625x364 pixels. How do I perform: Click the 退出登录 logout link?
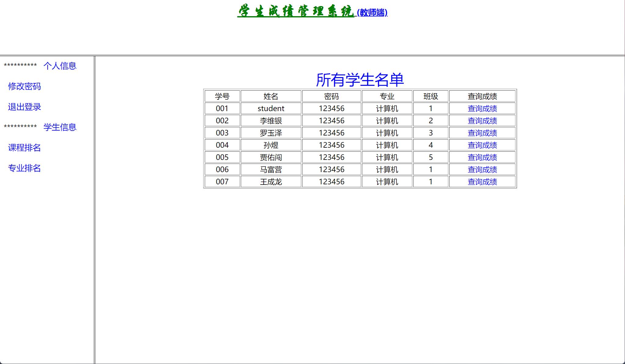pyautogui.click(x=24, y=107)
